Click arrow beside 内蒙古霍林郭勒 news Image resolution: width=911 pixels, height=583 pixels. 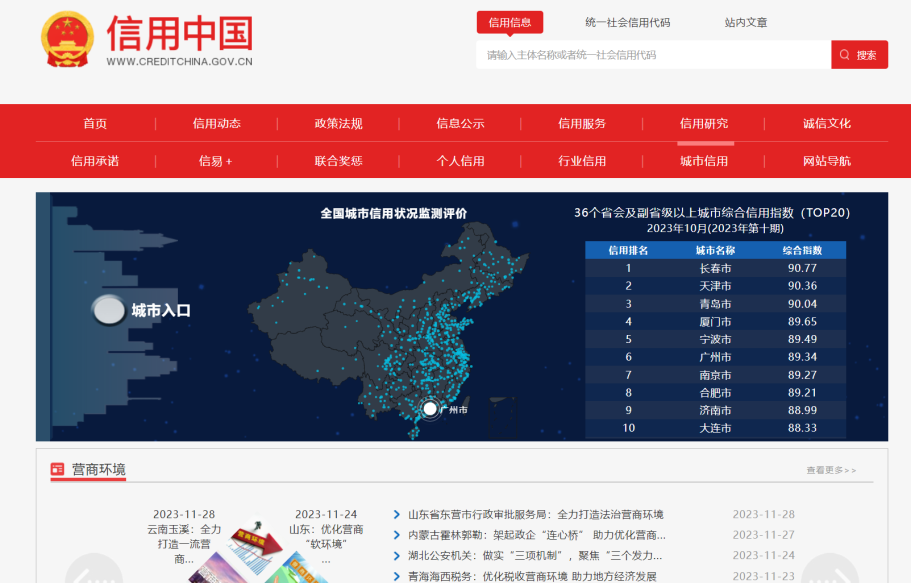pos(397,535)
